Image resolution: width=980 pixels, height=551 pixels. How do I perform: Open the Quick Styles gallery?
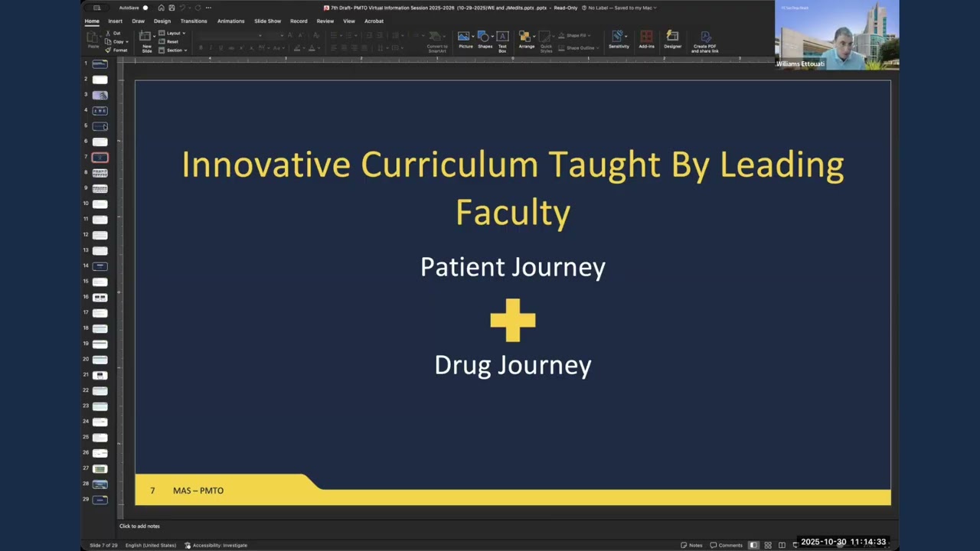click(x=546, y=41)
